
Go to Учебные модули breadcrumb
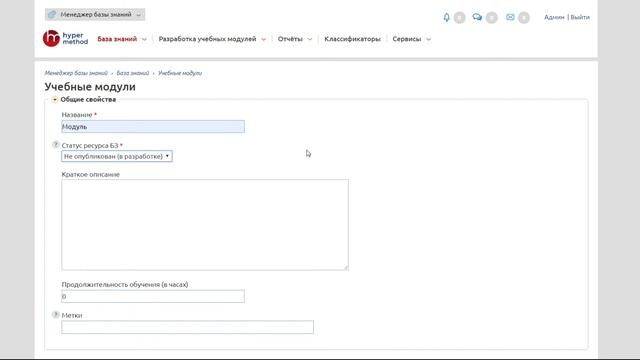click(x=180, y=73)
